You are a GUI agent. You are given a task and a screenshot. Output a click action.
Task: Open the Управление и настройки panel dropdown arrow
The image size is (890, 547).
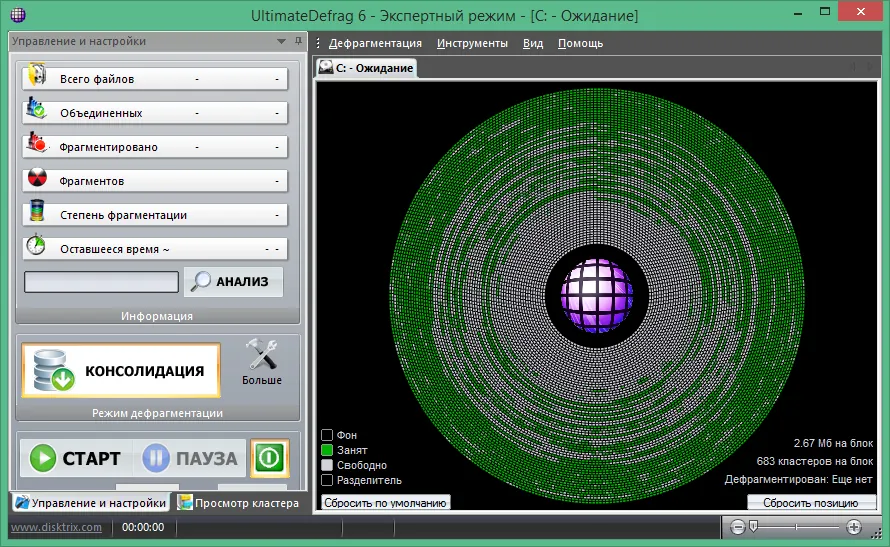pos(281,41)
